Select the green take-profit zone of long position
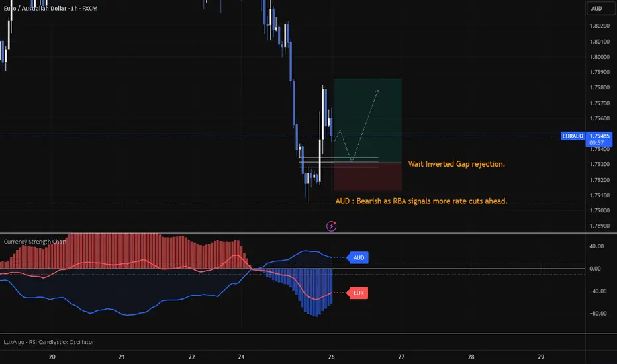The width and height of the screenshot is (617, 364). [x=368, y=120]
